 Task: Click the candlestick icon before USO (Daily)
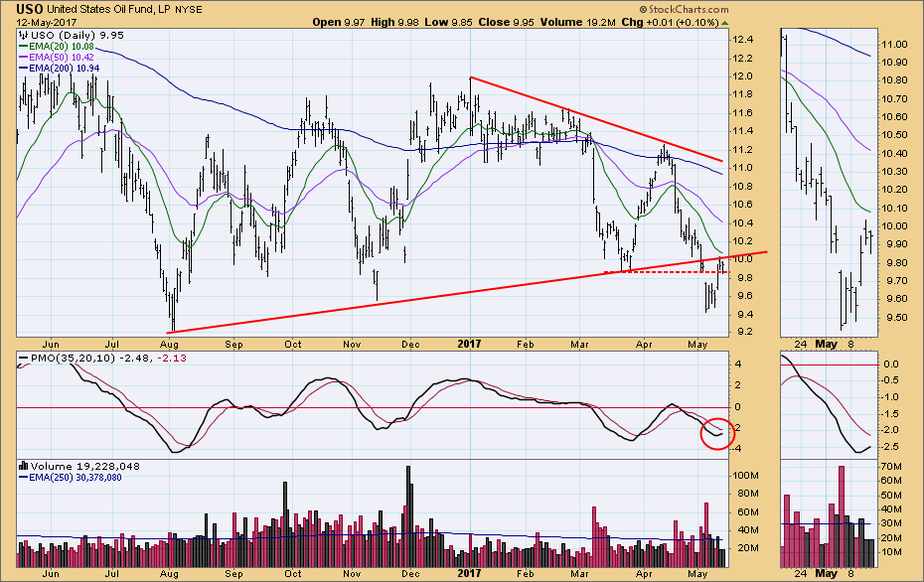(24, 36)
